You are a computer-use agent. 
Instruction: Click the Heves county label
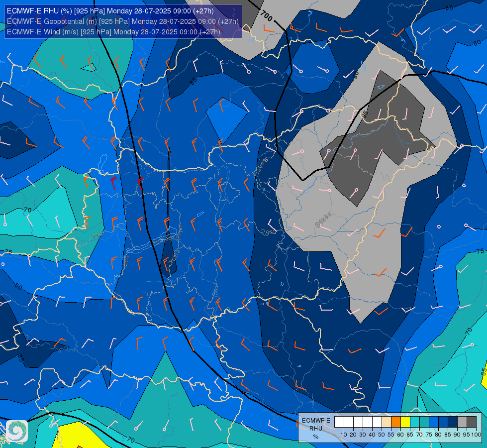coord(262,168)
